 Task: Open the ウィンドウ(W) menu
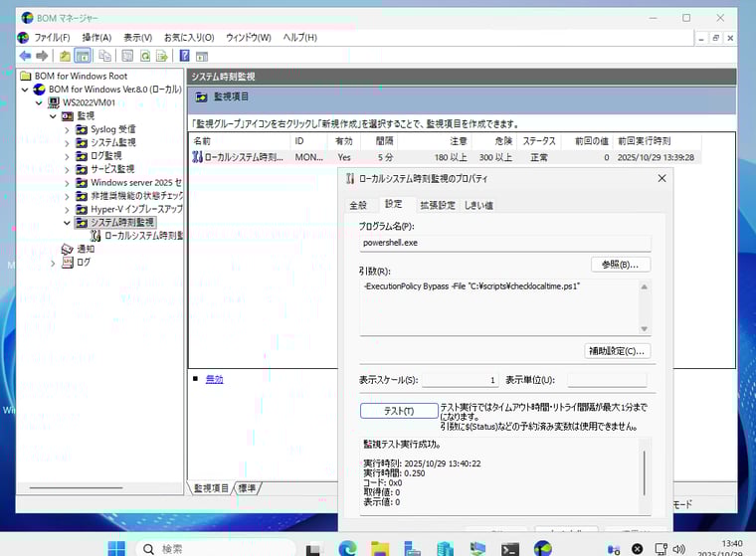tap(249, 37)
